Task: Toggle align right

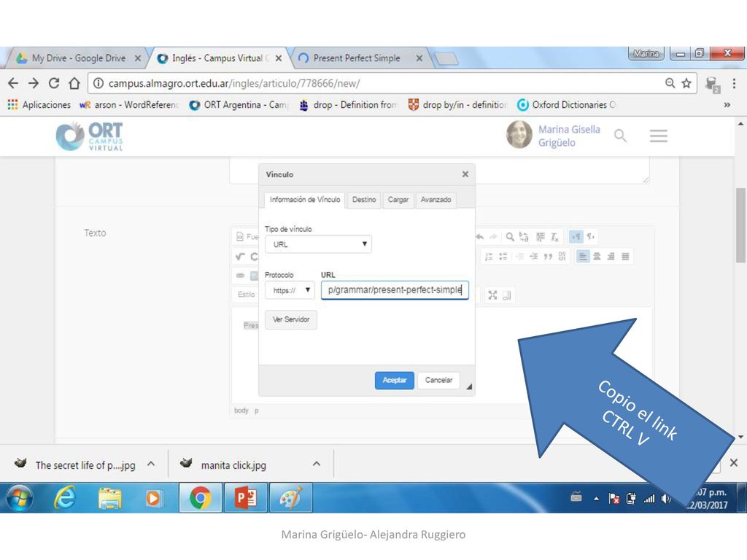Action: pyautogui.click(x=611, y=257)
